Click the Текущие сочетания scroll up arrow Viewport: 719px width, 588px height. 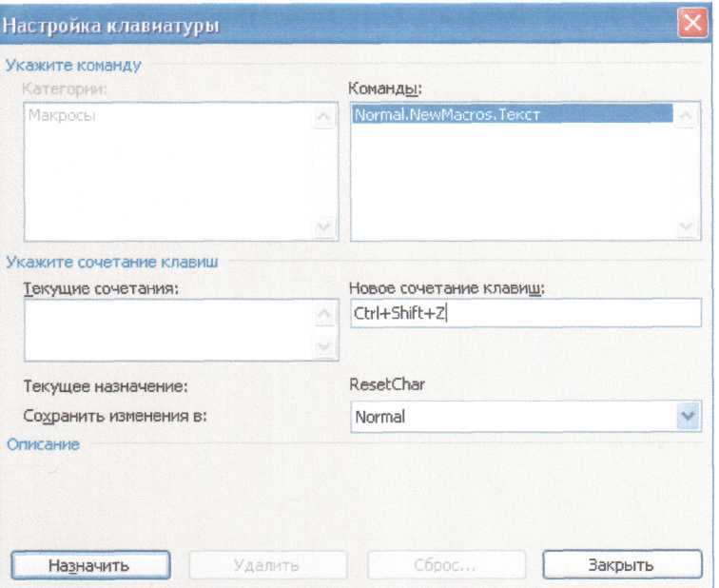click(324, 315)
